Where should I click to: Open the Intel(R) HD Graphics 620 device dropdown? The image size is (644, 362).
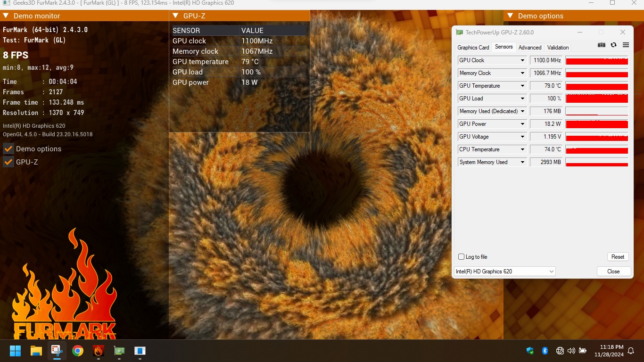coord(504,271)
